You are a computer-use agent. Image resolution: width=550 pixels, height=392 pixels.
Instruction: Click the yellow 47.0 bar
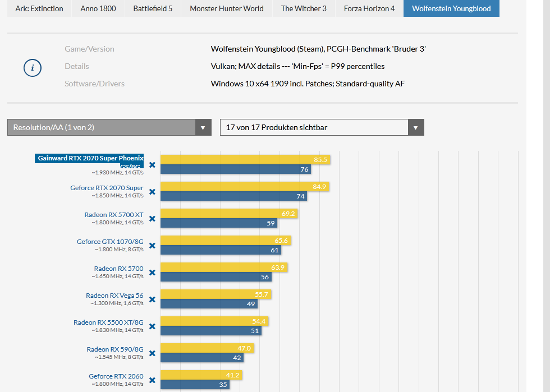[207, 348]
